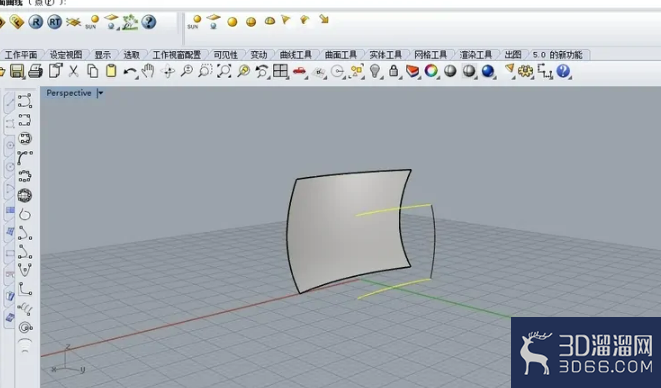661x388 pixels.
Task: Switch to the 选取 tab
Action: click(132, 55)
